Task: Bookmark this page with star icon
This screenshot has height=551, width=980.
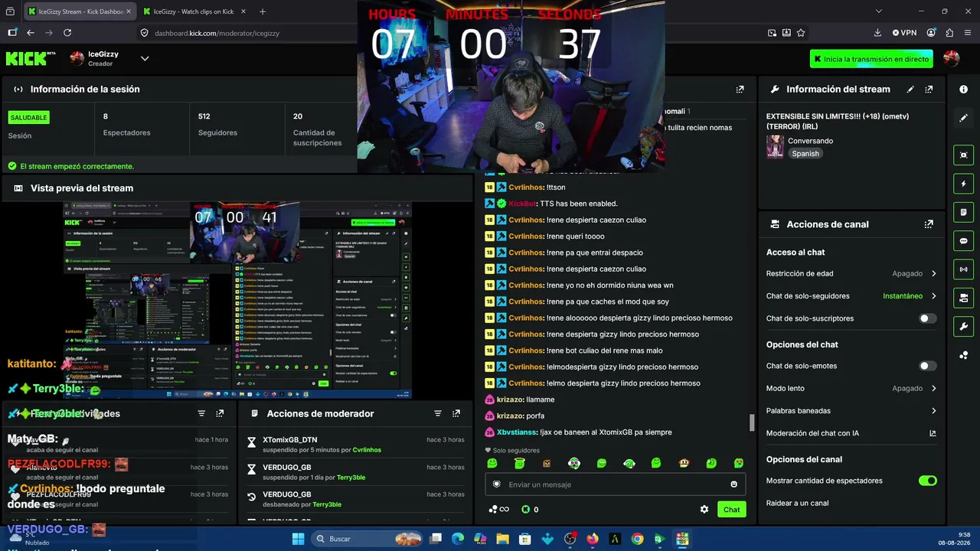Action: click(801, 33)
